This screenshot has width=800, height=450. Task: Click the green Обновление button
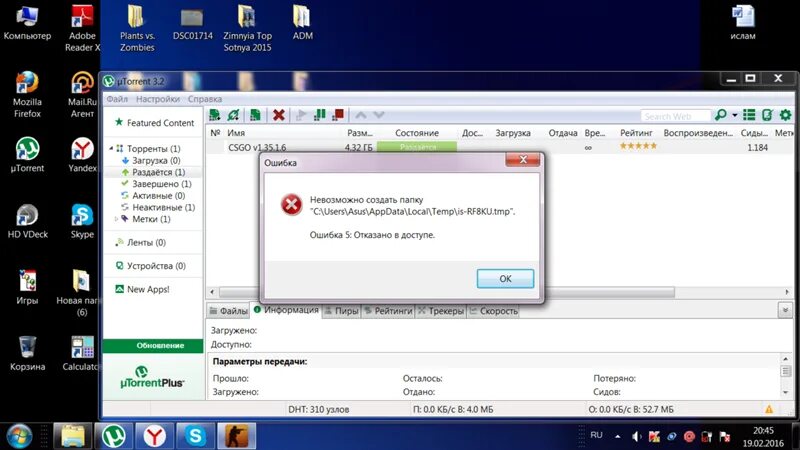(x=153, y=345)
